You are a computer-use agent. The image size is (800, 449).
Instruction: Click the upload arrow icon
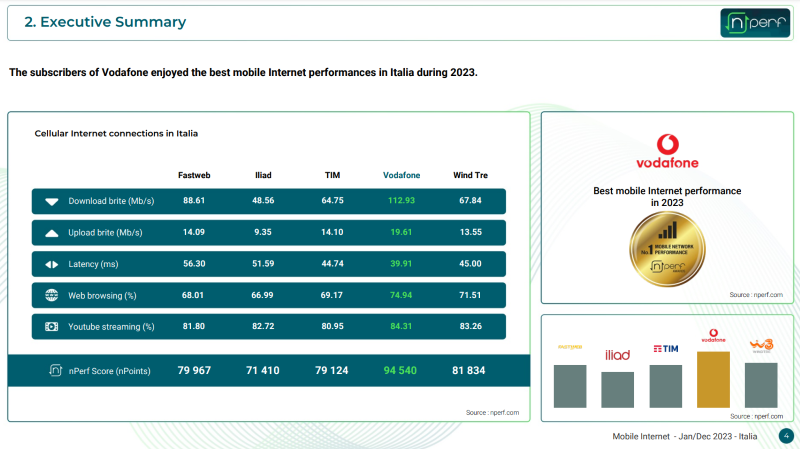(x=52, y=233)
